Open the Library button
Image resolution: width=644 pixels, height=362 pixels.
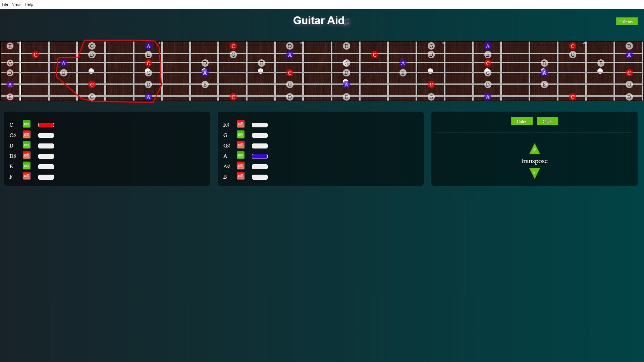tap(626, 21)
